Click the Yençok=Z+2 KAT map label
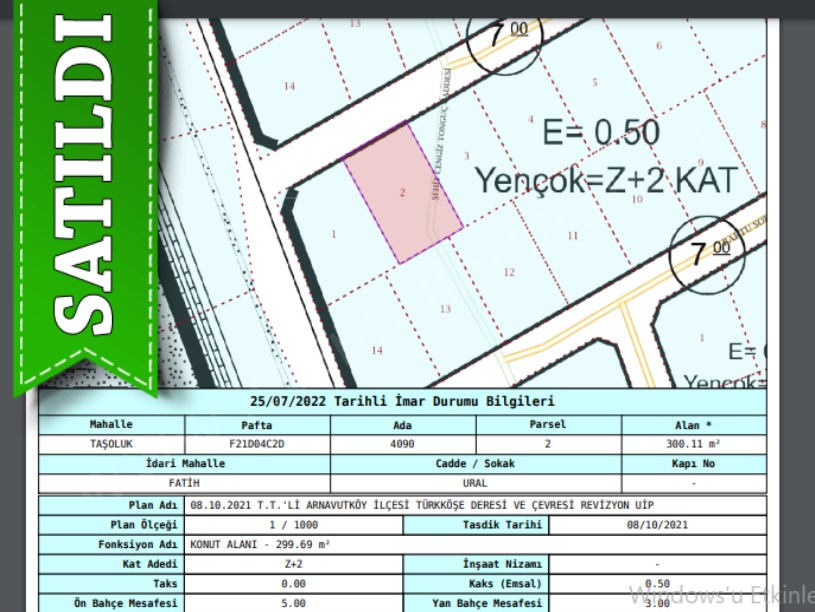This screenshot has width=815, height=612. pos(605,181)
